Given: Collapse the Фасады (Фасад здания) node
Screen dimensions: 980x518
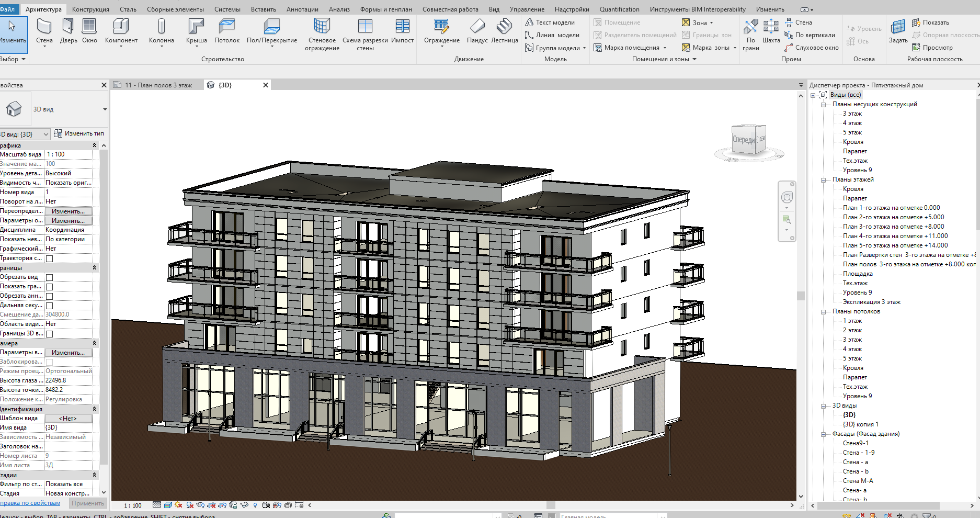Looking at the screenshot, I should point(823,434).
